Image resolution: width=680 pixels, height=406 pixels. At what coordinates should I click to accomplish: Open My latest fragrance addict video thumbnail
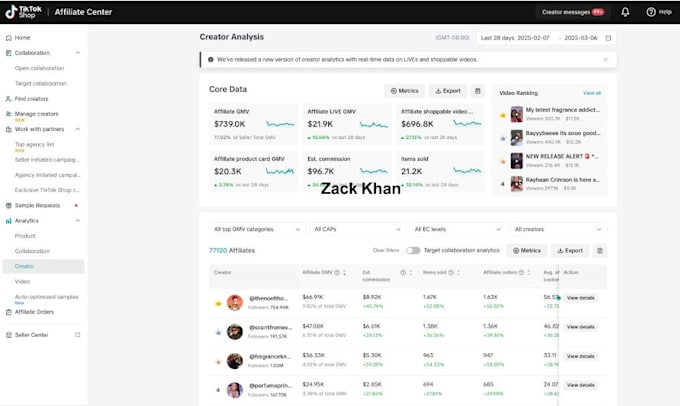[517, 114]
